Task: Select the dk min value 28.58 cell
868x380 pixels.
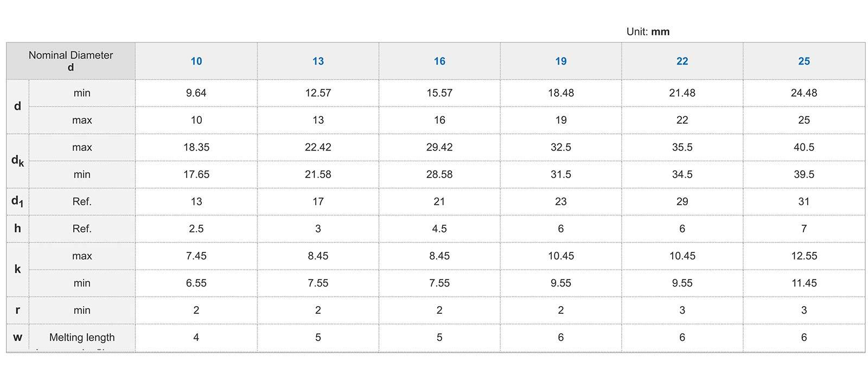Action: pyautogui.click(x=439, y=174)
